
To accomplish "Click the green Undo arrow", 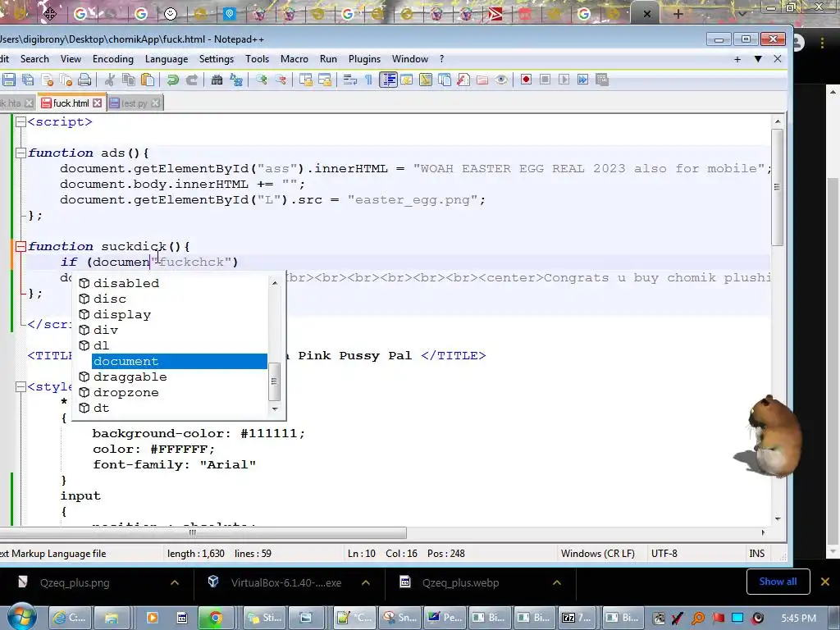I will point(172,80).
